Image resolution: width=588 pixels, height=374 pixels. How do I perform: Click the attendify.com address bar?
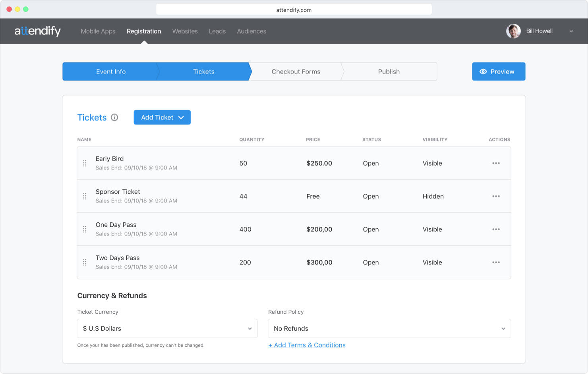[x=294, y=10]
